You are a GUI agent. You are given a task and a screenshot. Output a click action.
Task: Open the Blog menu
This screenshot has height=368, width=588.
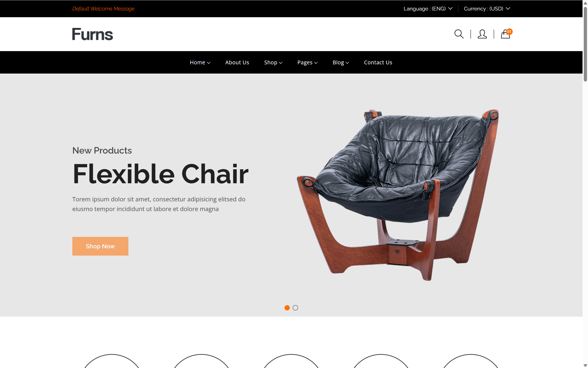pyautogui.click(x=341, y=62)
